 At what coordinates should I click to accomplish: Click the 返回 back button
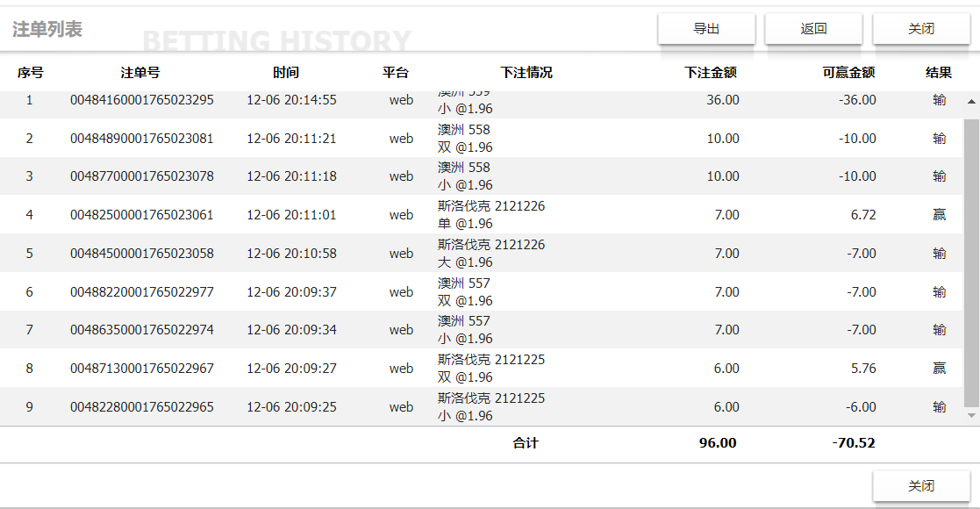[x=813, y=29]
